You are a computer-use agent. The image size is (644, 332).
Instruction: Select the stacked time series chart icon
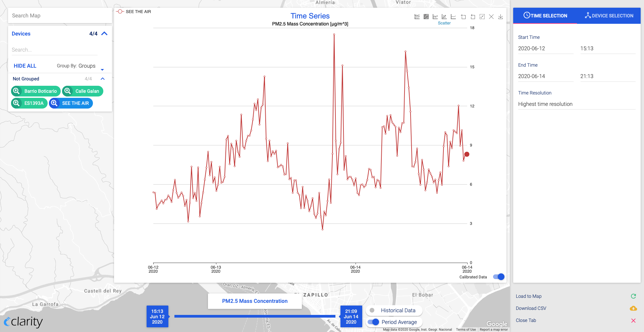417,17
